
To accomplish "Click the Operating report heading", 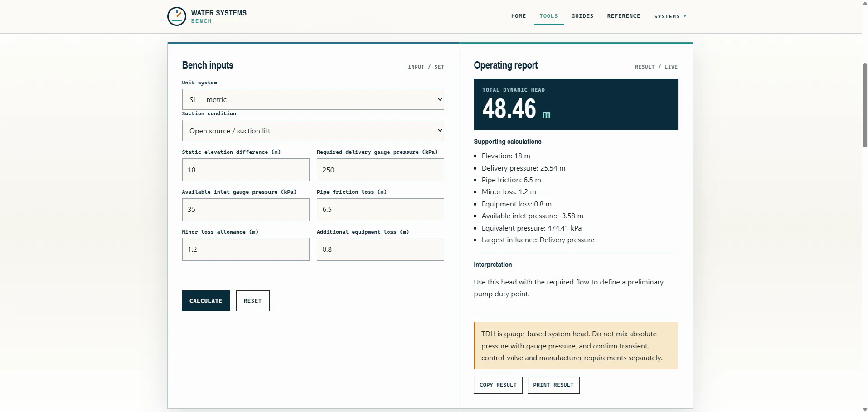I will 506,65.
